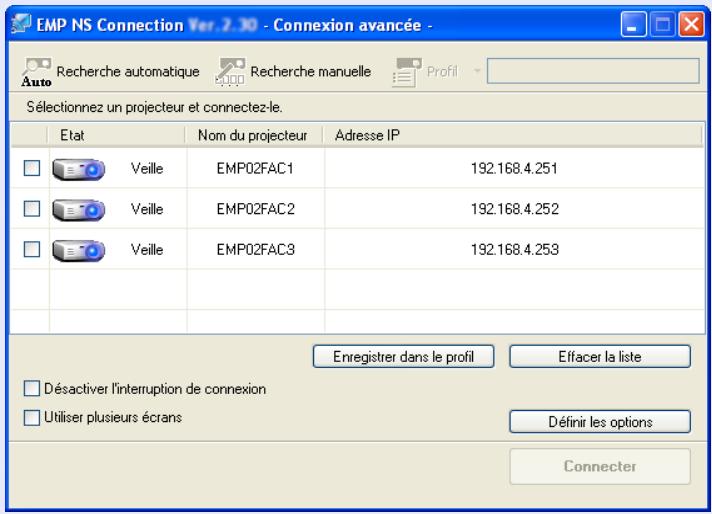
Task: Click the Connecter button
Action: tap(600, 466)
